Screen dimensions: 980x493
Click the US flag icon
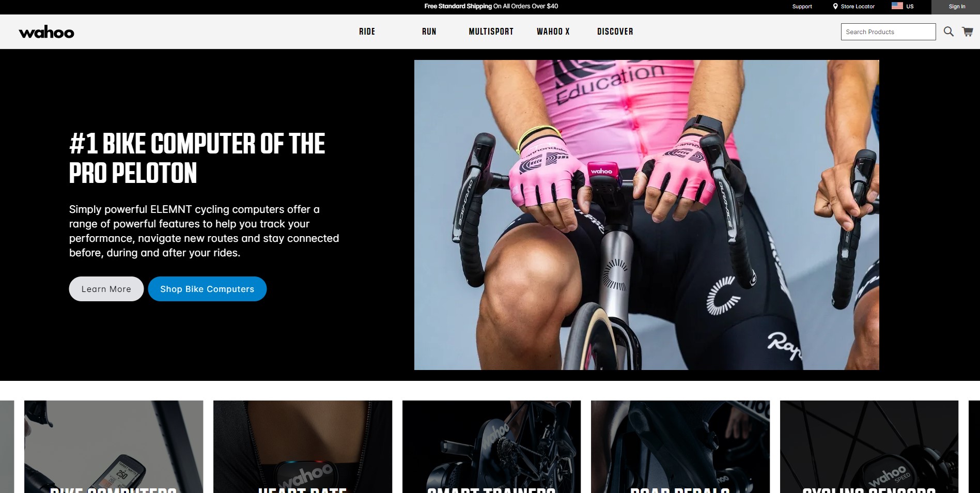[897, 6]
